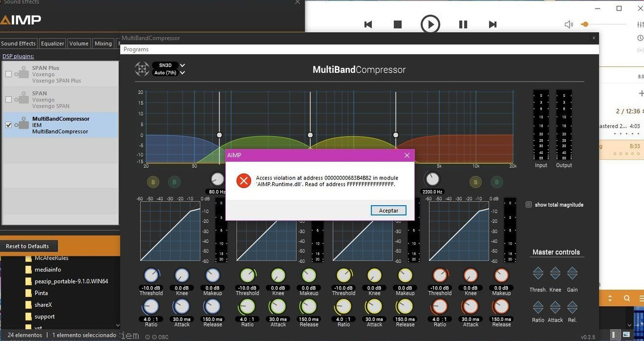Click the blue band Knee knob
This screenshot has width=644, height=341.
pyautogui.click(x=182, y=275)
